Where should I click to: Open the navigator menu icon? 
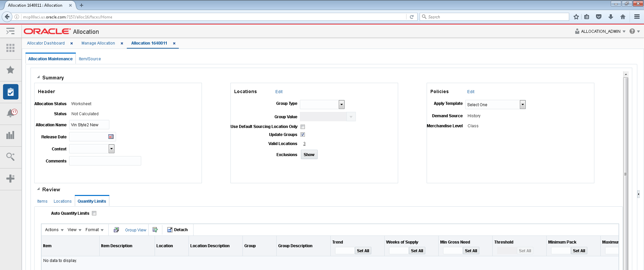pyautogui.click(x=10, y=31)
